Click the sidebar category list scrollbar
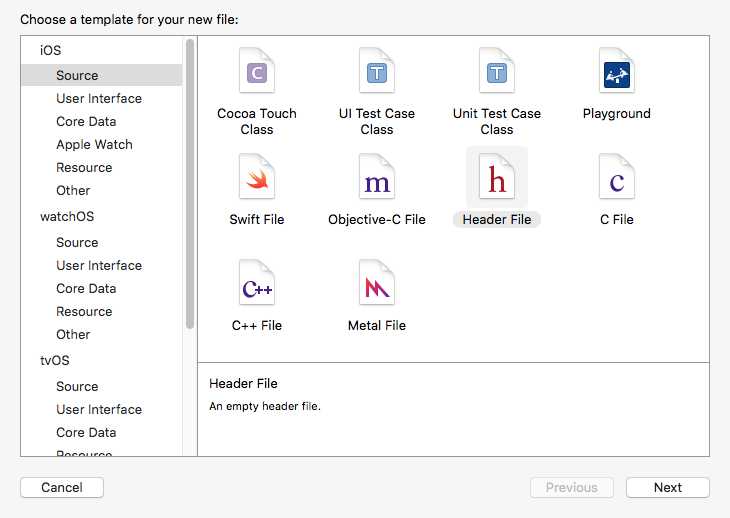The width and height of the screenshot is (730, 518). (189, 184)
